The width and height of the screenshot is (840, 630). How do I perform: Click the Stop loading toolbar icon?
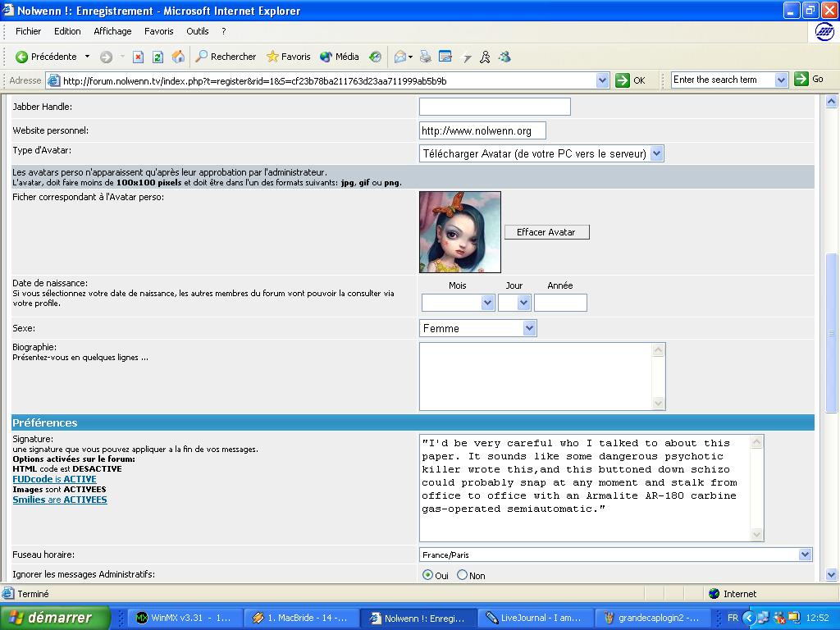point(138,57)
